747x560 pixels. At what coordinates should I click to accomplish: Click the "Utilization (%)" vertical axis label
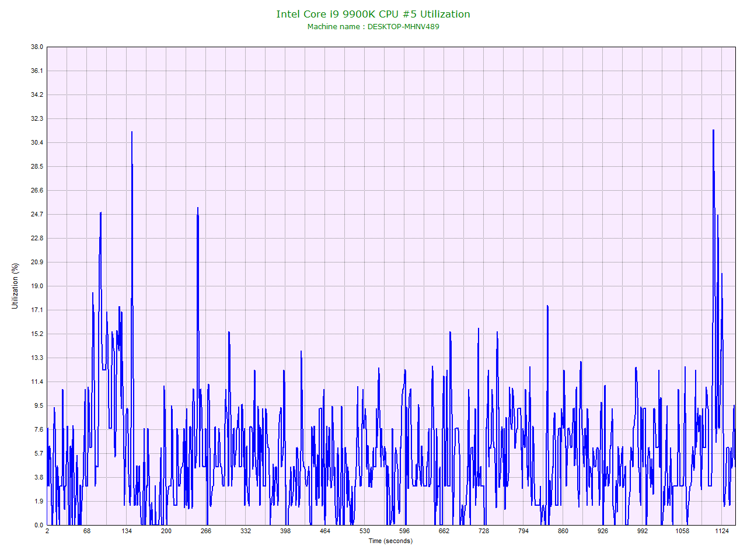click(15, 286)
